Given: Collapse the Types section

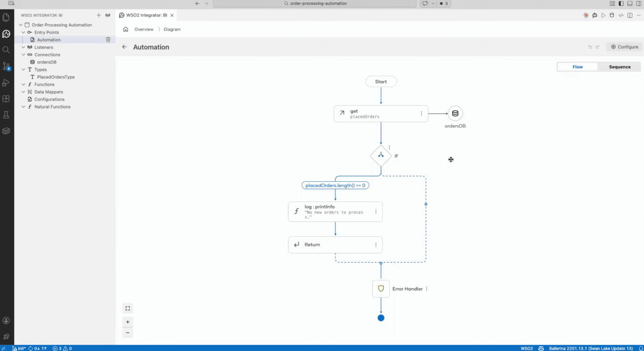Looking at the screenshot, I should (x=24, y=69).
